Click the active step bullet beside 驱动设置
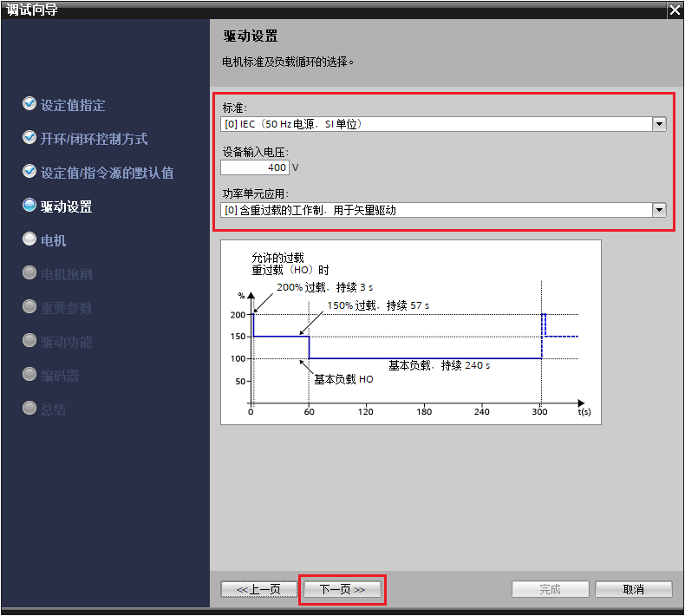685x616 pixels. click(x=29, y=206)
